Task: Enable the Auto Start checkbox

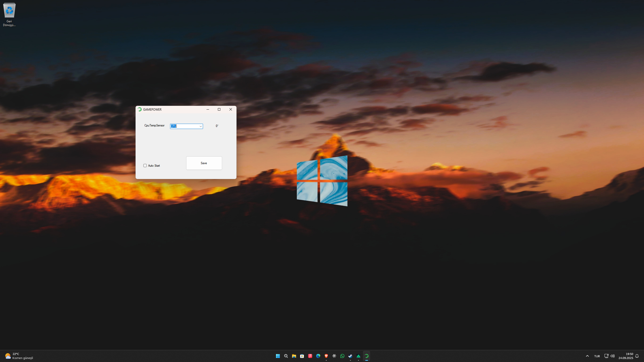Action: tap(145, 165)
